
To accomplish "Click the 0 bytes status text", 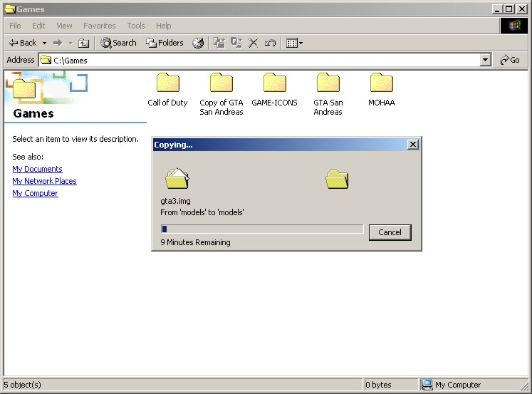I will click(x=378, y=385).
